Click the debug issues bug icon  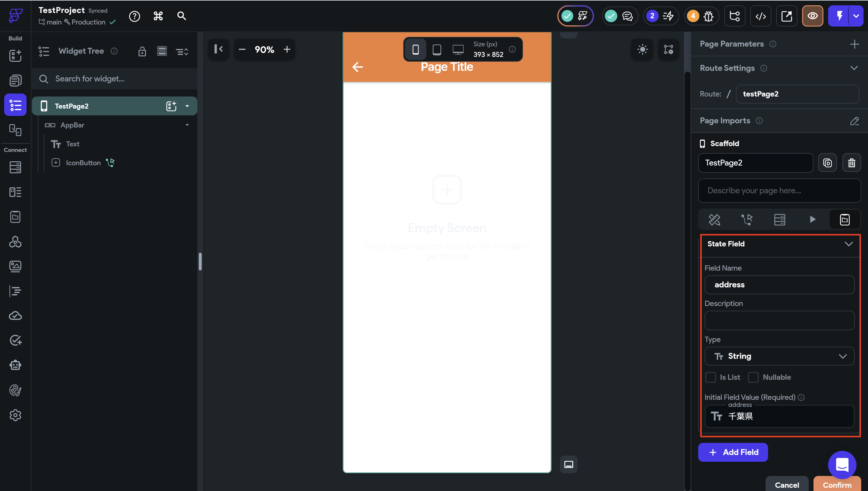(x=709, y=16)
